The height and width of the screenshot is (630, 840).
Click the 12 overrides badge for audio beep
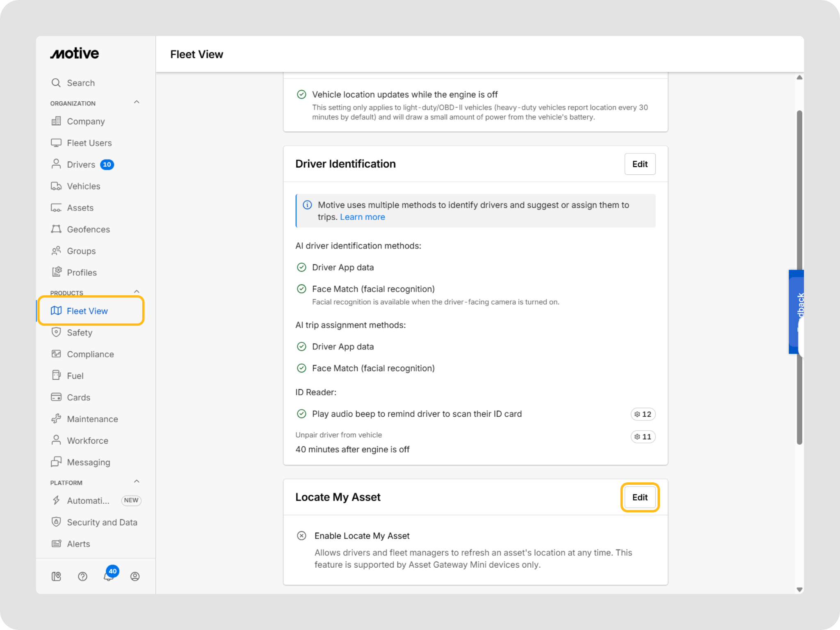tap(643, 414)
